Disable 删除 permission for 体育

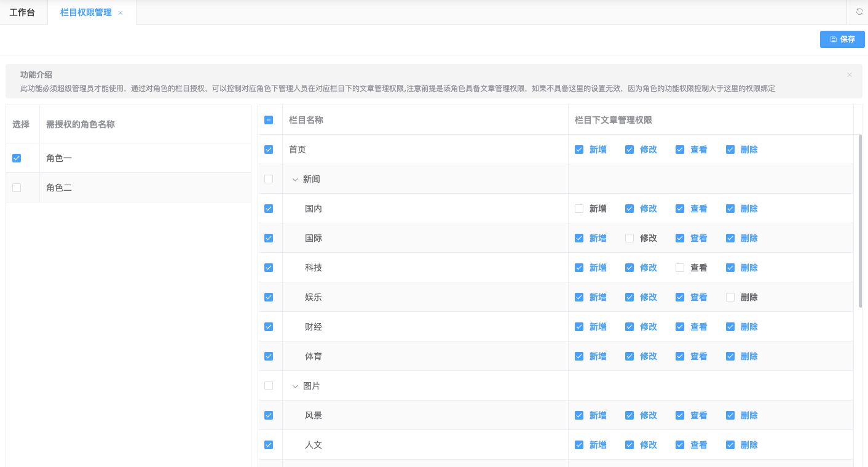pos(730,356)
